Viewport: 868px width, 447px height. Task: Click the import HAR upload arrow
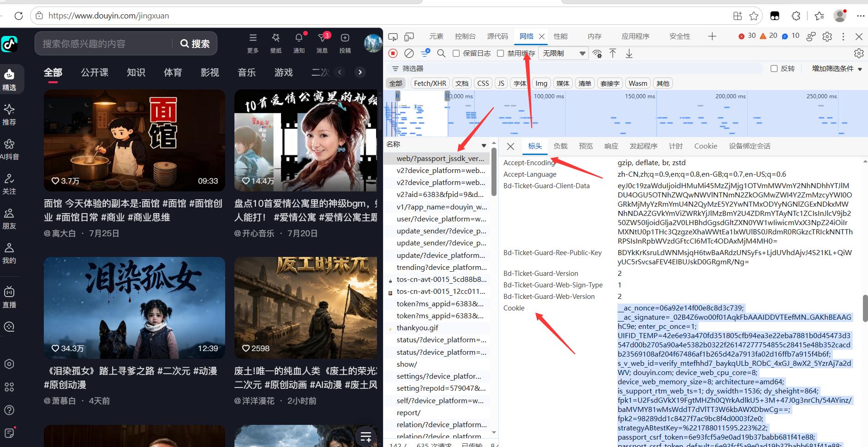tap(613, 54)
